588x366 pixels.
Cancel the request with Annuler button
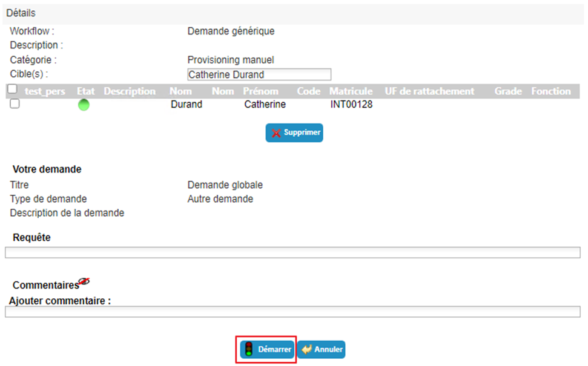pyautogui.click(x=322, y=349)
